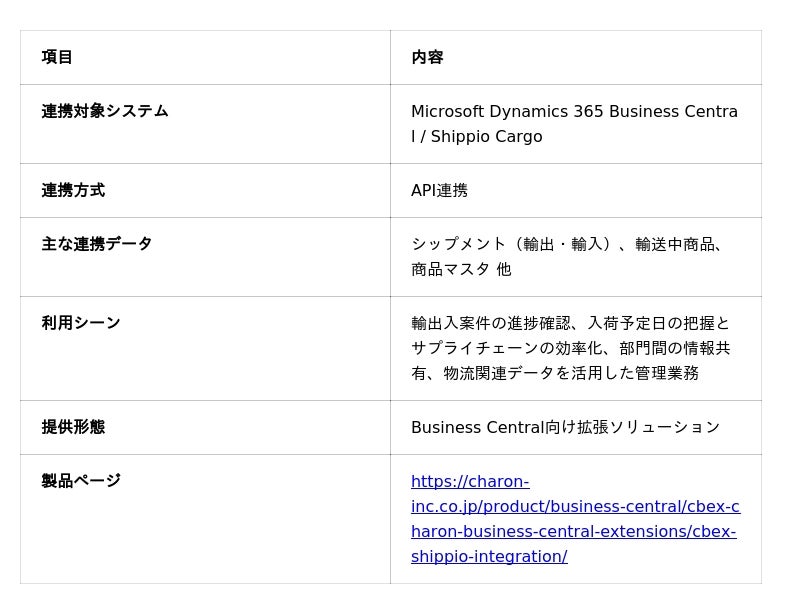Select the 内容 header cell

576,58
